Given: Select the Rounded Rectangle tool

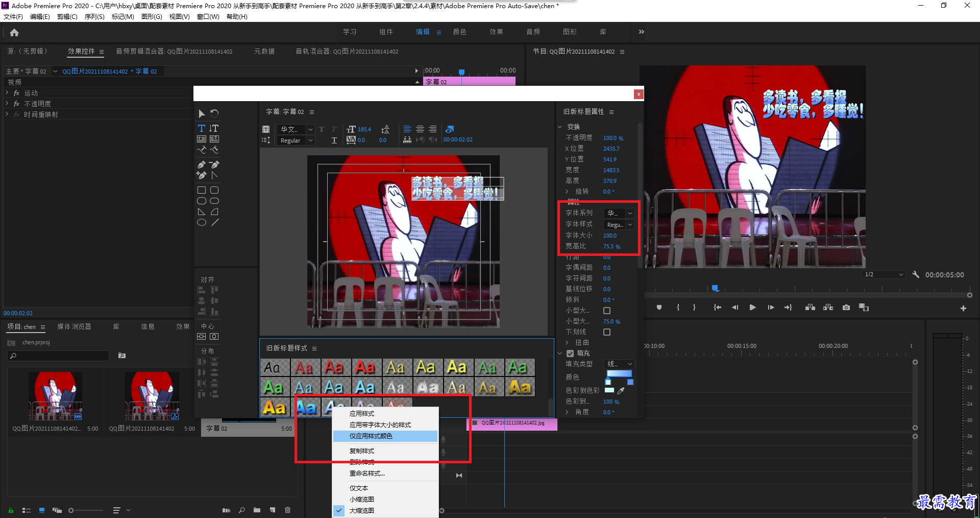Looking at the screenshot, I should pyautogui.click(x=214, y=190).
